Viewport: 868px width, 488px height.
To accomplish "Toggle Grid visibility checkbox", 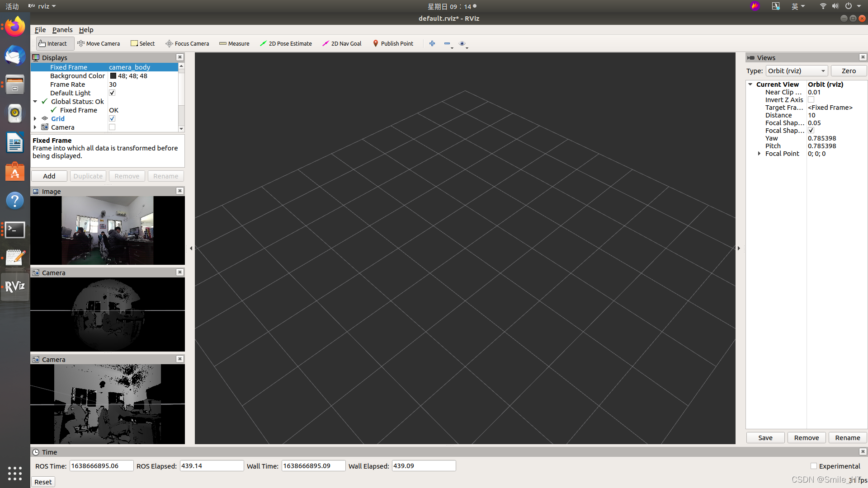I will click(x=111, y=118).
